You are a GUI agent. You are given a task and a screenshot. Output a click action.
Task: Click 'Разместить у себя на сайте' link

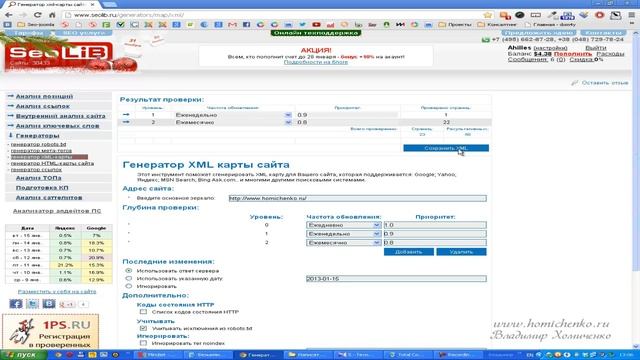[57, 291]
